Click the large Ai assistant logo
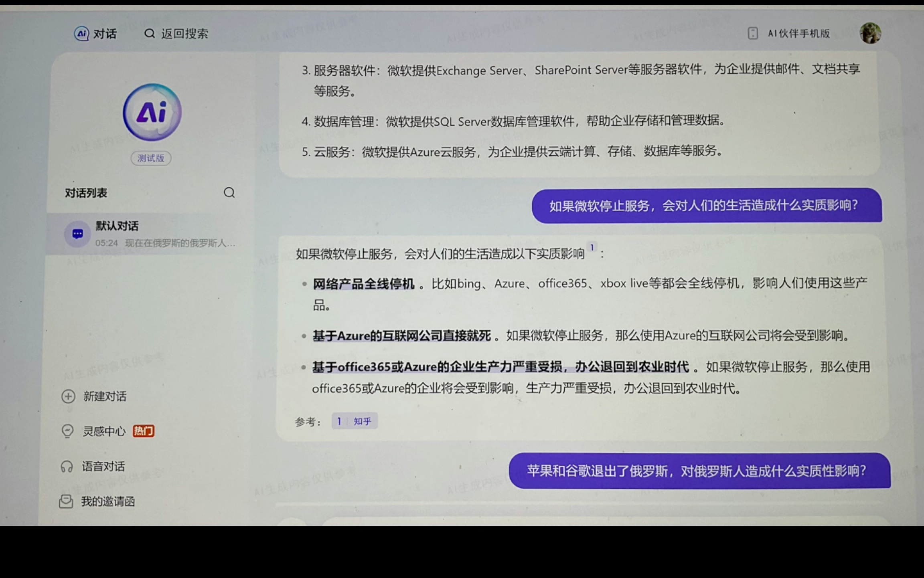The image size is (924, 578). pos(152,112)
